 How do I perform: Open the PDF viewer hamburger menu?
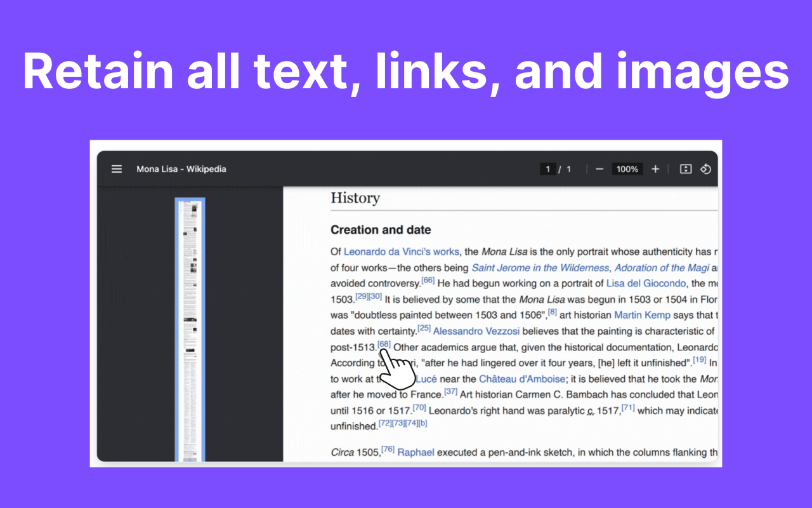[x=117, y=169]
